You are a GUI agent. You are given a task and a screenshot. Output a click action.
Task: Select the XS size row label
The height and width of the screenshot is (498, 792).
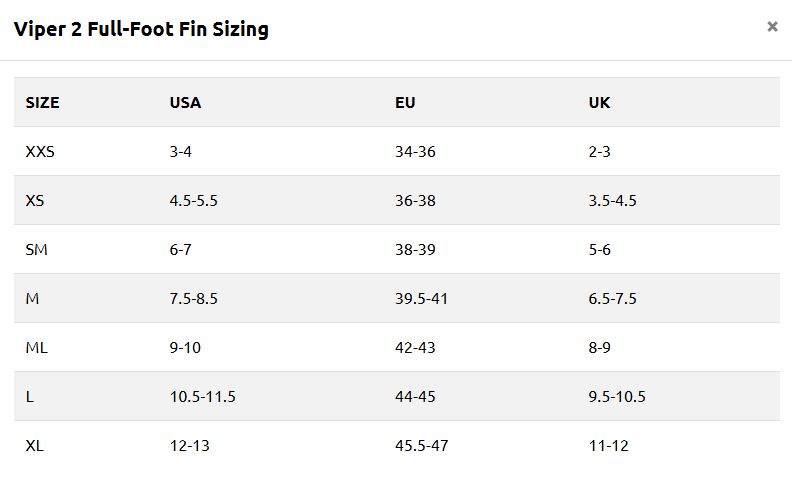[x=35, y=201]
